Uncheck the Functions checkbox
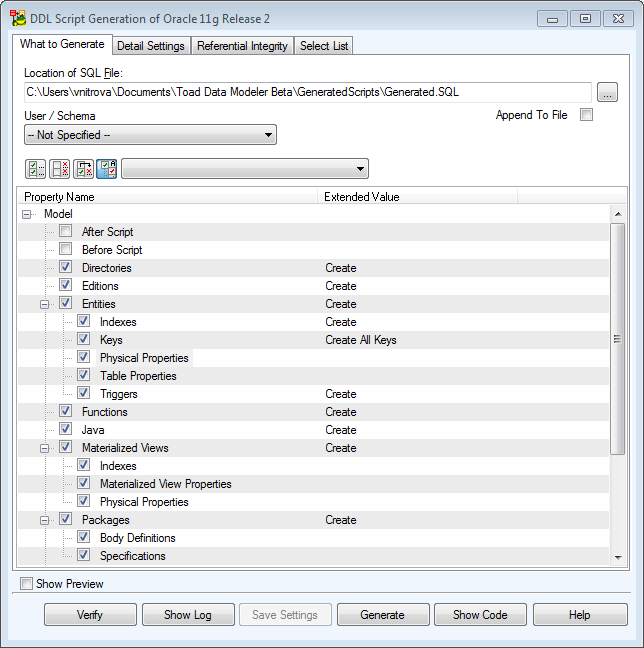The height and width of the screenshot is (648, 644). coord(65,411)
